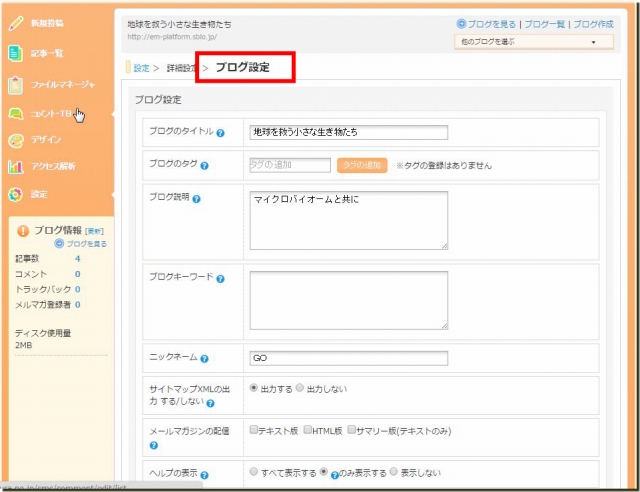Choose すべて表示する for help display

coord(254,472)
